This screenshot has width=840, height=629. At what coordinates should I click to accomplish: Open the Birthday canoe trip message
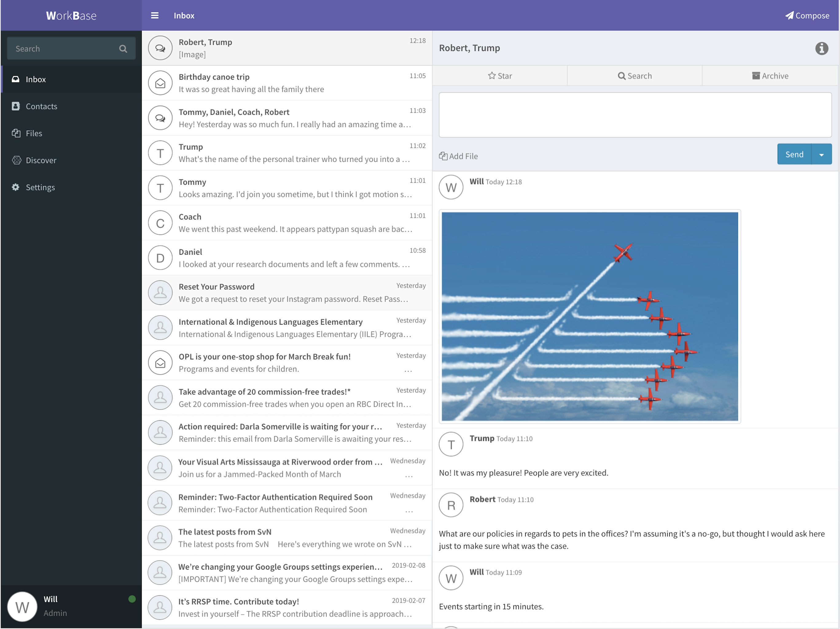tap(287, 83)
